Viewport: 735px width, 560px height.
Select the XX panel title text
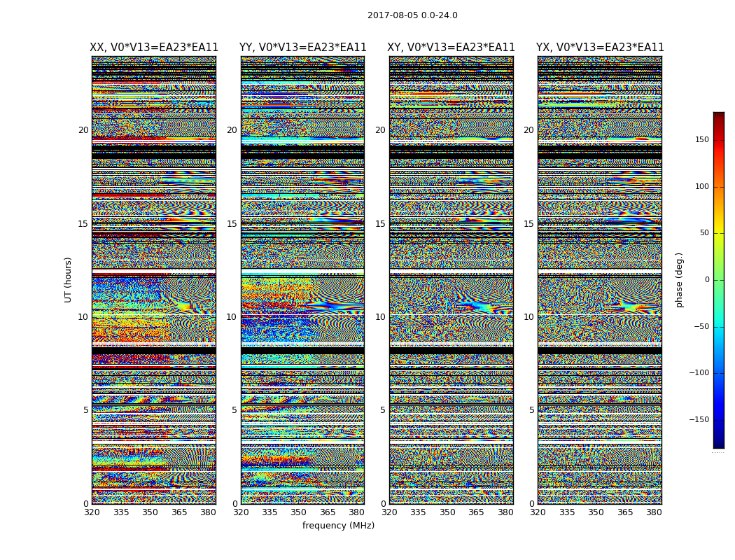coord(154,48)
